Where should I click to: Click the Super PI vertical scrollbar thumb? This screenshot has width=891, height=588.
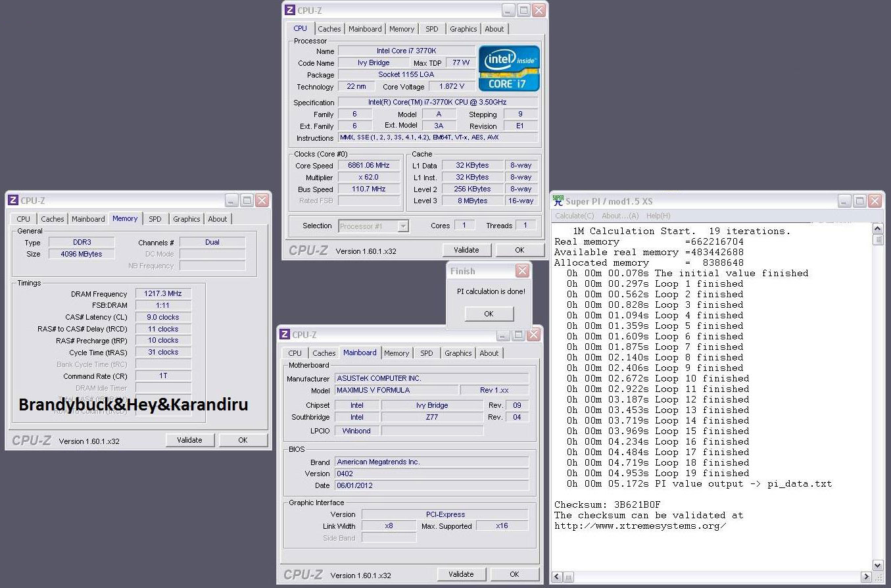click(x=877, y=240)
